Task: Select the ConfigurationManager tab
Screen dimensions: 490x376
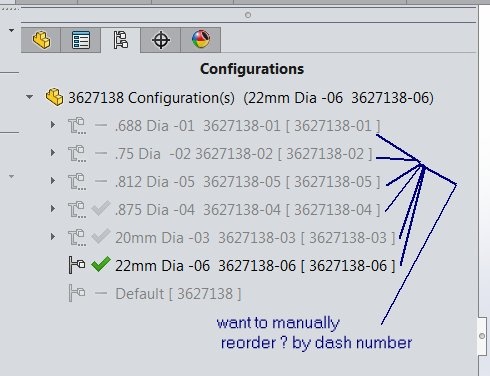Action: tap(120, 40)
